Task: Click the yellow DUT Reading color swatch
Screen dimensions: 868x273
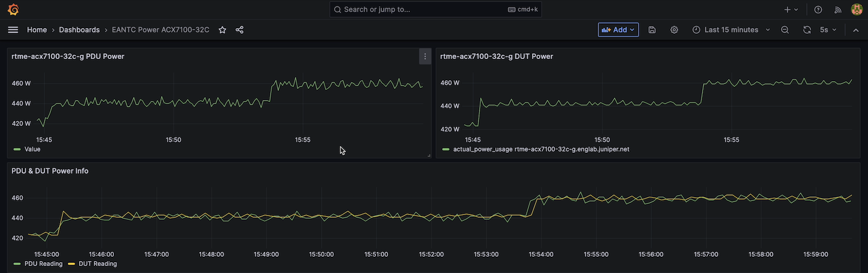Action: coord(71,264)
